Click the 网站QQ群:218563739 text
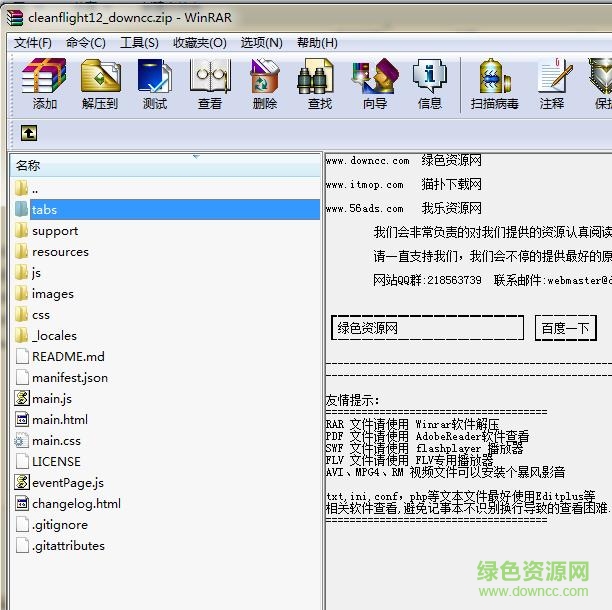The width and height of the screenshot is (612, 610). click(x=427, y=280)
